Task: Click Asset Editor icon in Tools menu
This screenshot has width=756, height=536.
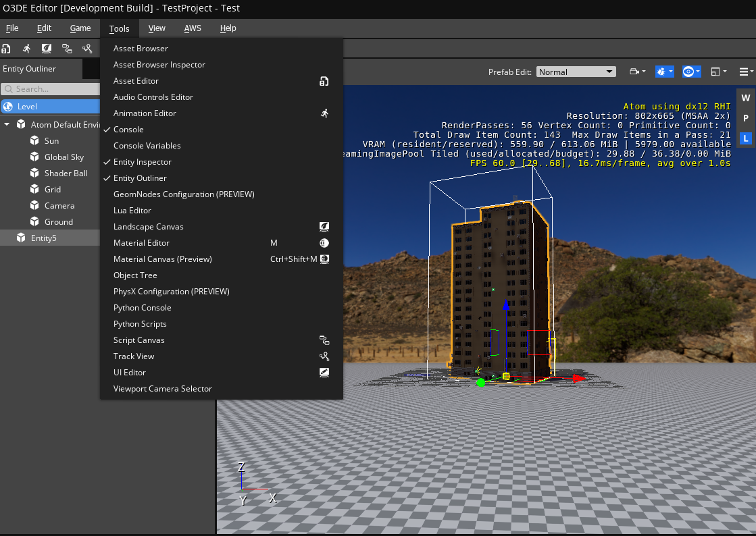Action: [x=324, y=81]
